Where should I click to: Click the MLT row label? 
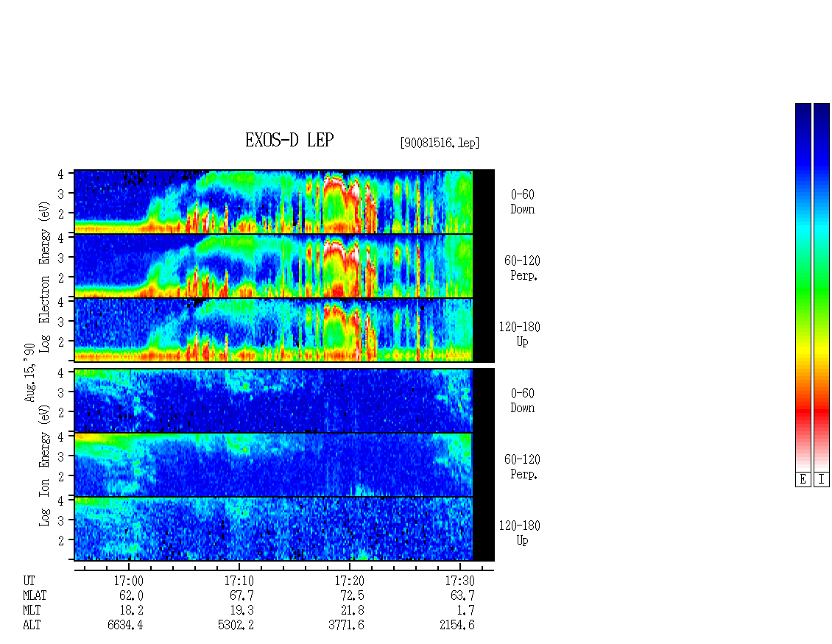click(x=32, y=611)
